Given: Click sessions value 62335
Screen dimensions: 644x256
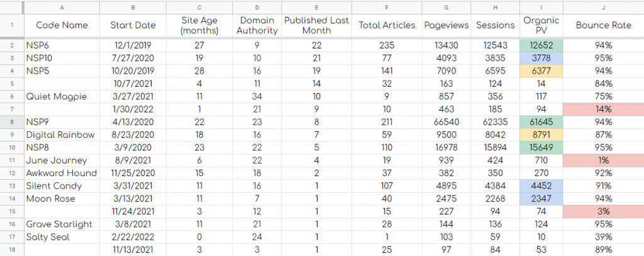Looking at the screenshot, I should pos(496,122).
